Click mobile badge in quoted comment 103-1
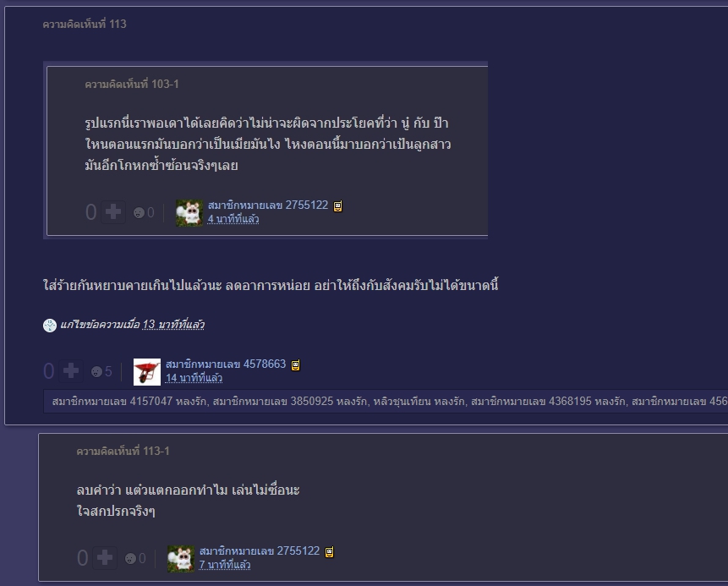The height and width of the screenshot is (586, 728). pyautogui.click(x=338, y=206)
